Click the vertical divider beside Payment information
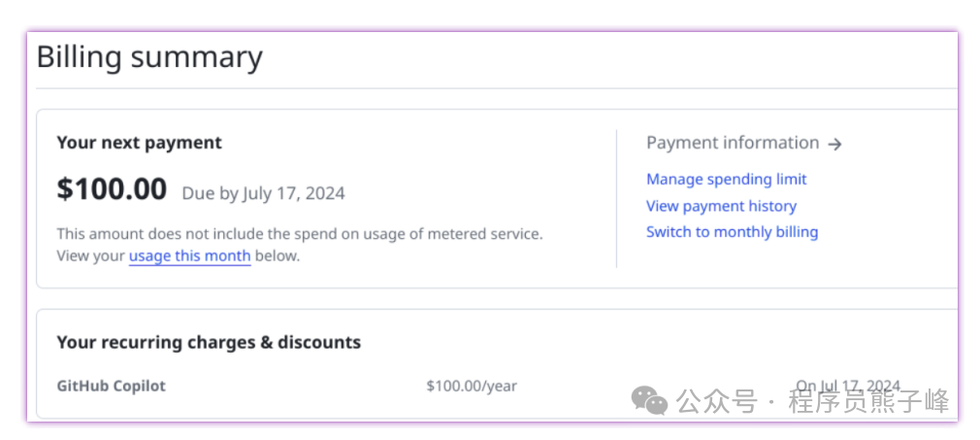Viewport: 980px width, 440px height. pyautogui.click(x=616, y=199)
